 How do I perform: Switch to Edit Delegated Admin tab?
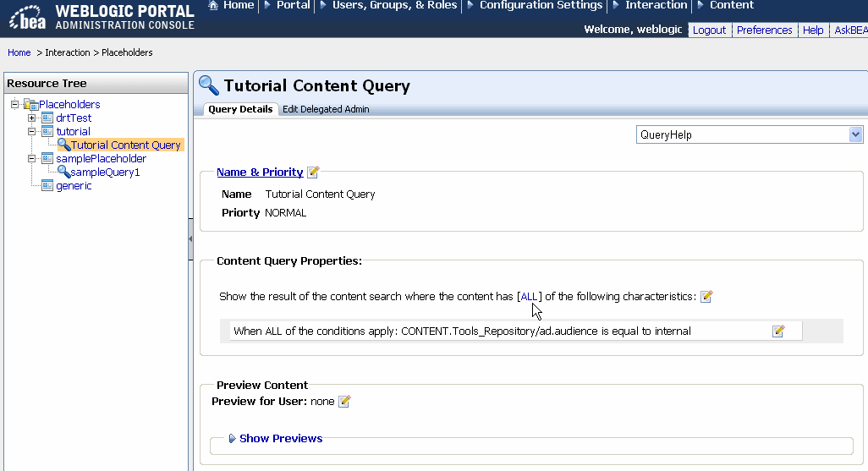pos(326,109)
